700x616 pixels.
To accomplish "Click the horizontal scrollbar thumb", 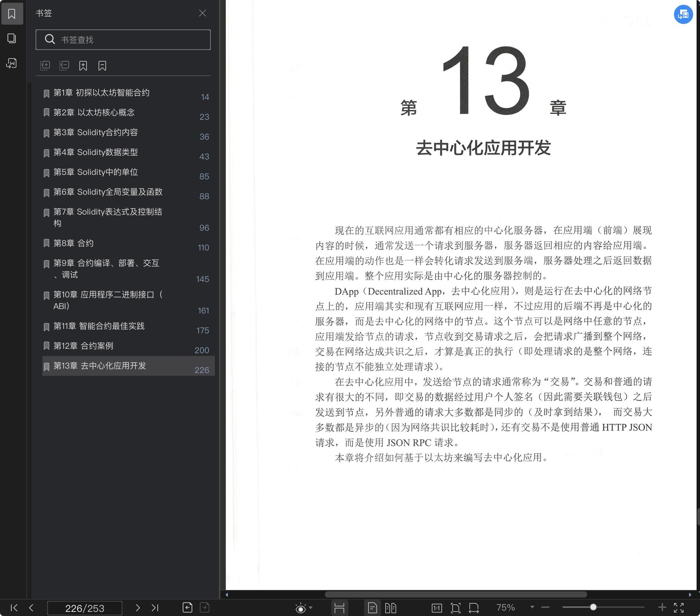I will coord(456,594).
